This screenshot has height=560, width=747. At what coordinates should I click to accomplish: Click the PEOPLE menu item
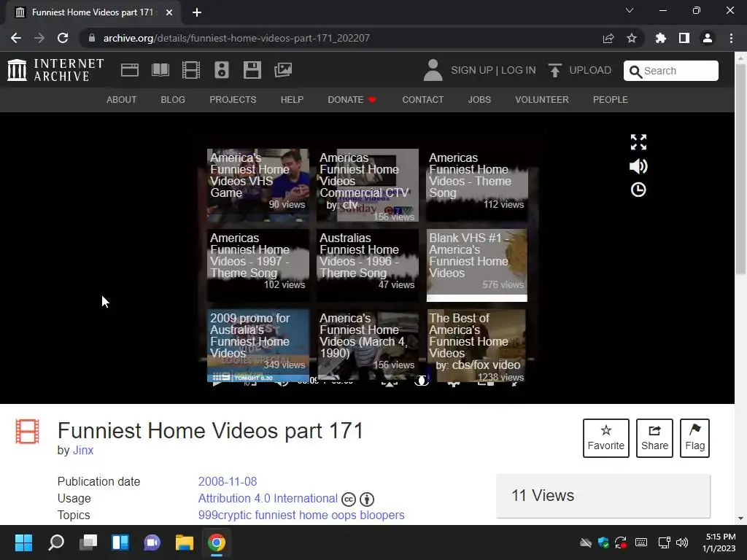click(x=611, y=99)
